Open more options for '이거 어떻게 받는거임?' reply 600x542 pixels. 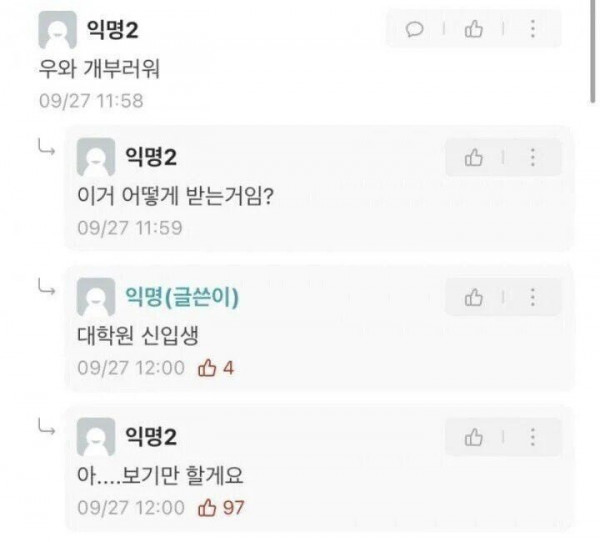click(532, 157)
